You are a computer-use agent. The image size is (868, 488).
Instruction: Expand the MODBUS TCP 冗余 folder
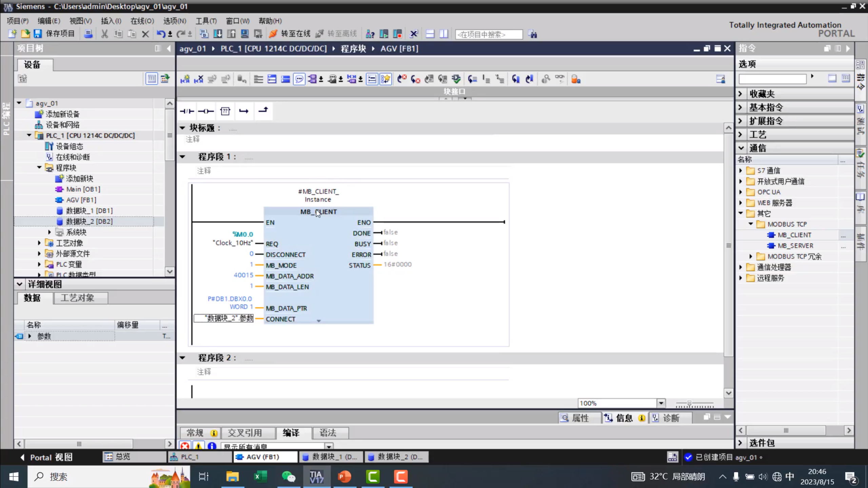pyautogui.click(x=751, y=257)
